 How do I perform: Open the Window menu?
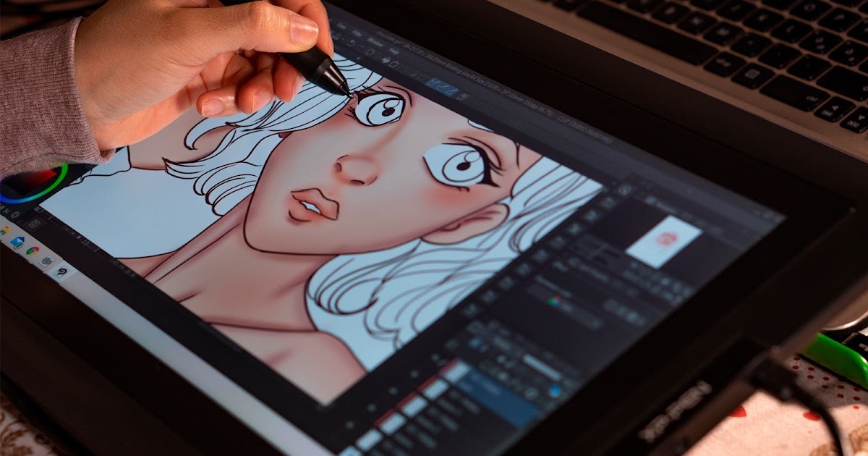click(x=375, y=41)
